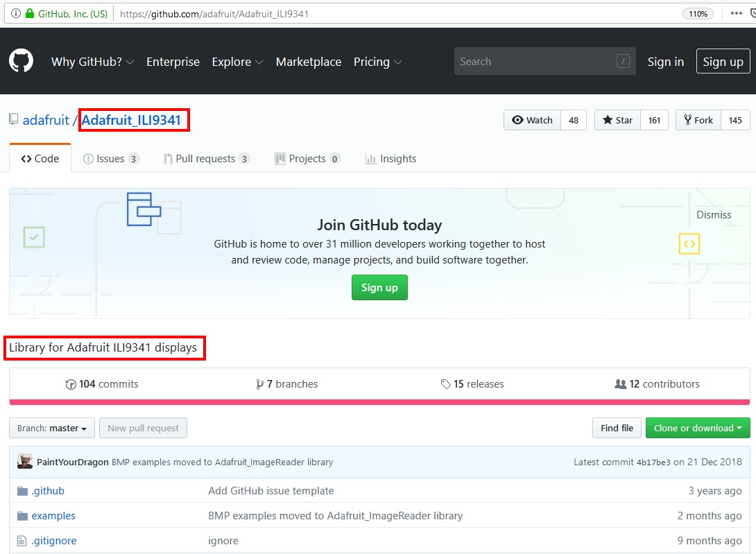Open PaintYourDragon author link
Image resolution: width=756 pixels, height=554 pixels.
click(73, 462)
